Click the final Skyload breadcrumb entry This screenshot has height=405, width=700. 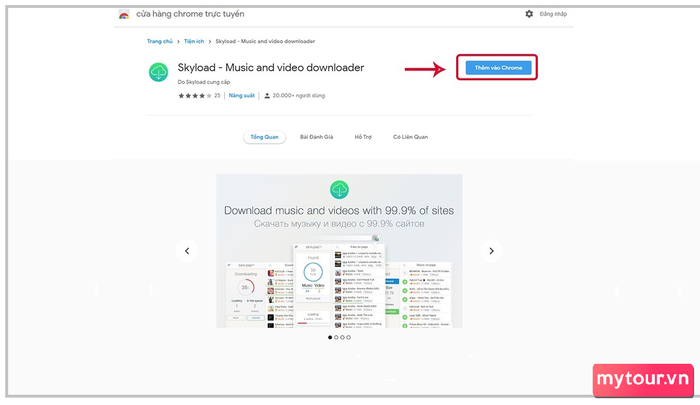[x=265, y=41]
